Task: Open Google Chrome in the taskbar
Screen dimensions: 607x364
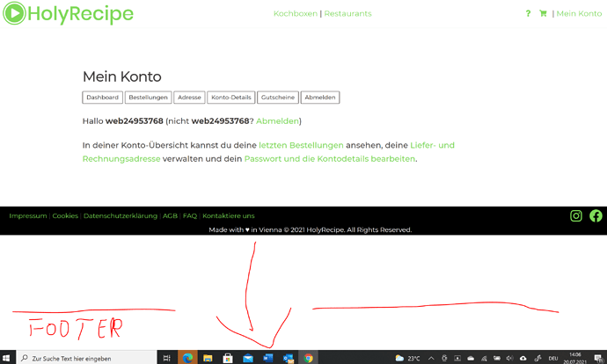Action: pos(308,358)
